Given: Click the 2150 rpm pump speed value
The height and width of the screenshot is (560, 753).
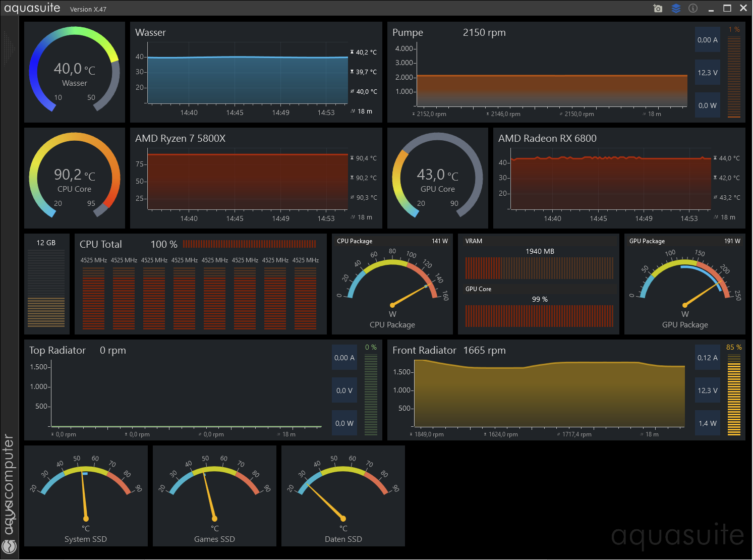Looking at the screenshot, I should pyautogui.click(x=484, y=32).
